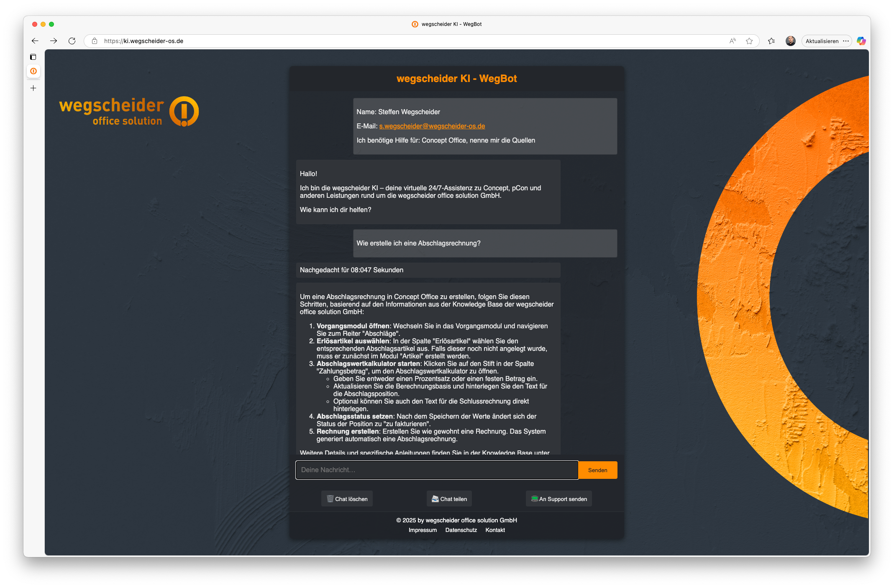894x588 pixels.
Task: Open the Datenschutz footer link
Action: click(x=461, y=530)
